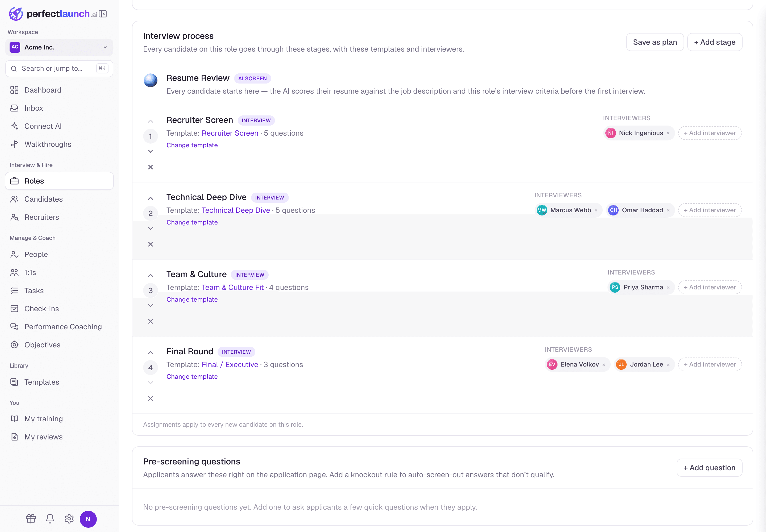
Task: Click the Objectives target icon
Action: (14, 345)
